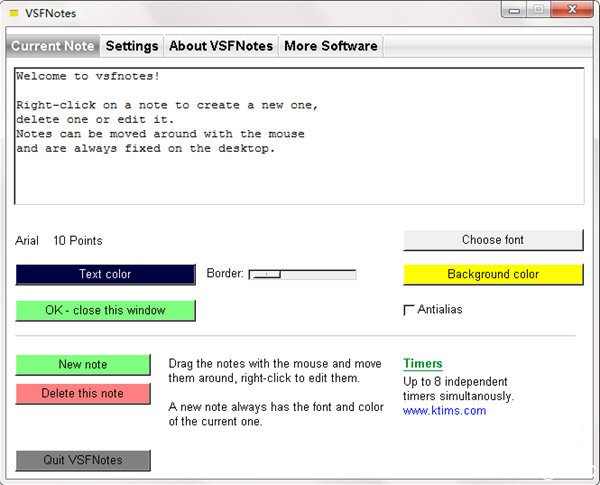Open the Settings tab
Screen dimensions: 600x485
click(132, 46)
